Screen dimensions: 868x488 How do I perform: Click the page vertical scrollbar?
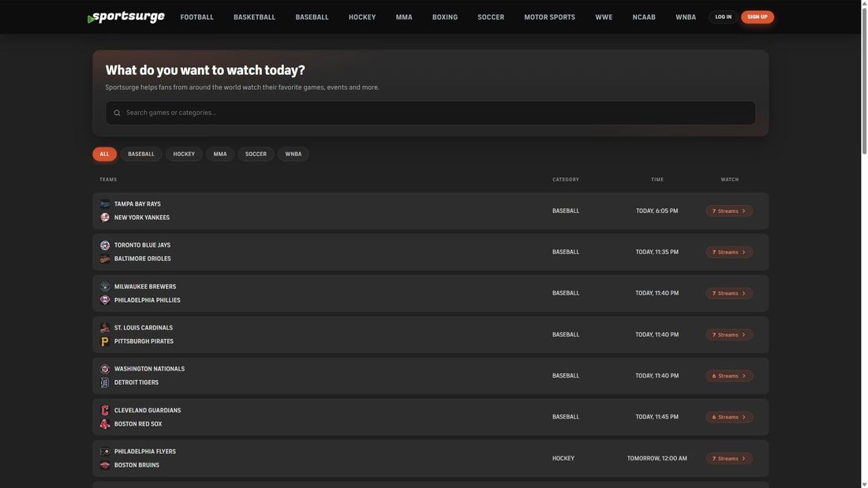click(864, 83)
